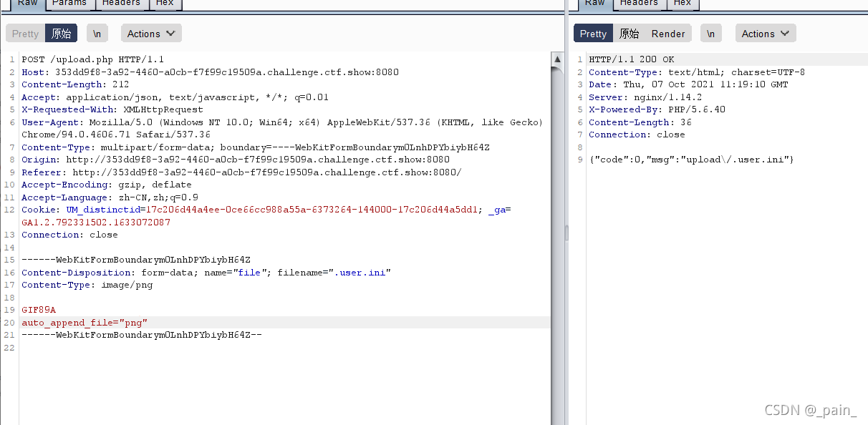The width and height of the screenshot is (868, 425).
Task: Select 原始 view in request pane
Action: 61,34
